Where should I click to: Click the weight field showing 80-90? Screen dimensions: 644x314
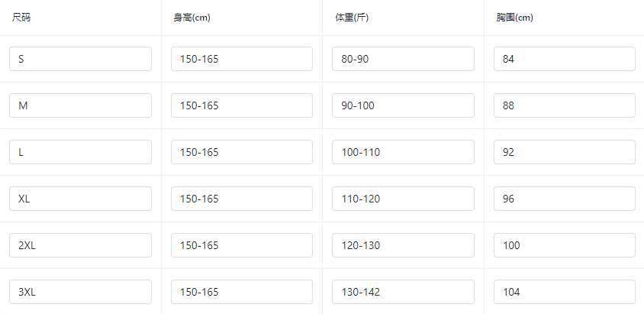[x=403, y=59]
